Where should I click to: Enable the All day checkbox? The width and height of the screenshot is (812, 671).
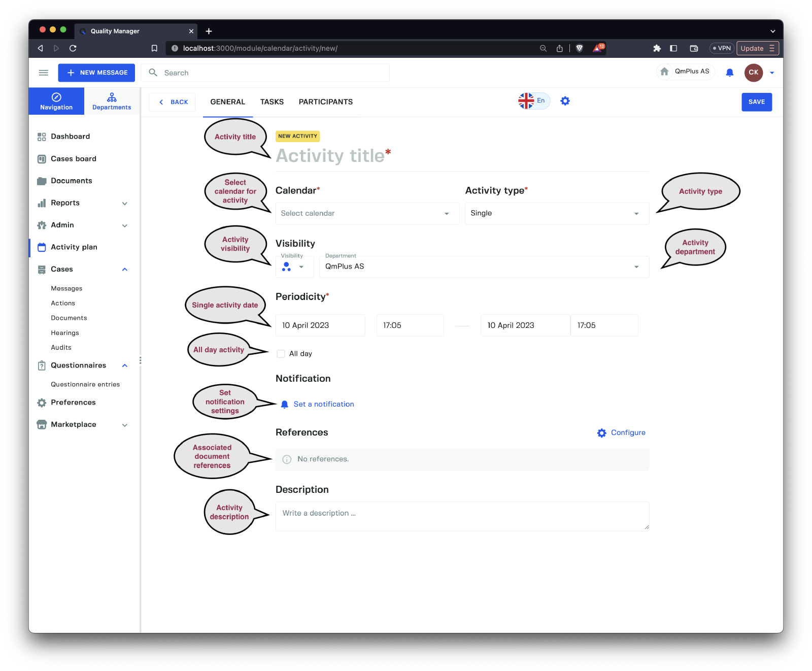click(x=281, y=354)
